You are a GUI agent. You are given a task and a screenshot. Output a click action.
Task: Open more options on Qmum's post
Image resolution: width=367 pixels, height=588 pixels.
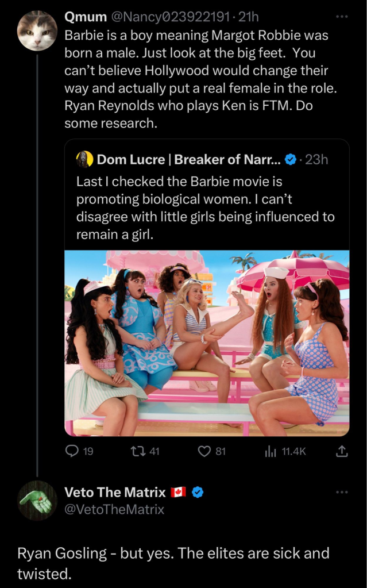tap(342, 17)
